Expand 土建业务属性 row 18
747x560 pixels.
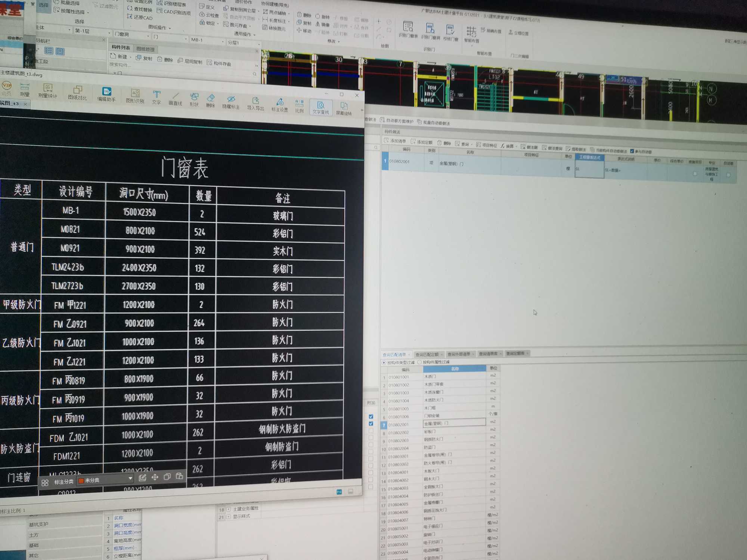coord(228,509)
